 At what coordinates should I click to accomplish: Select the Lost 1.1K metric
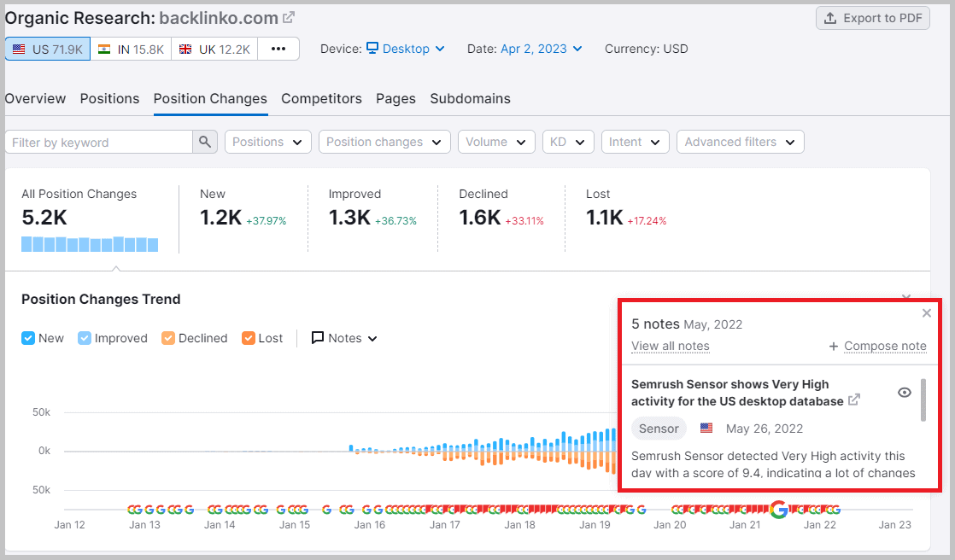pyautogui.click(x=626, y=209)
